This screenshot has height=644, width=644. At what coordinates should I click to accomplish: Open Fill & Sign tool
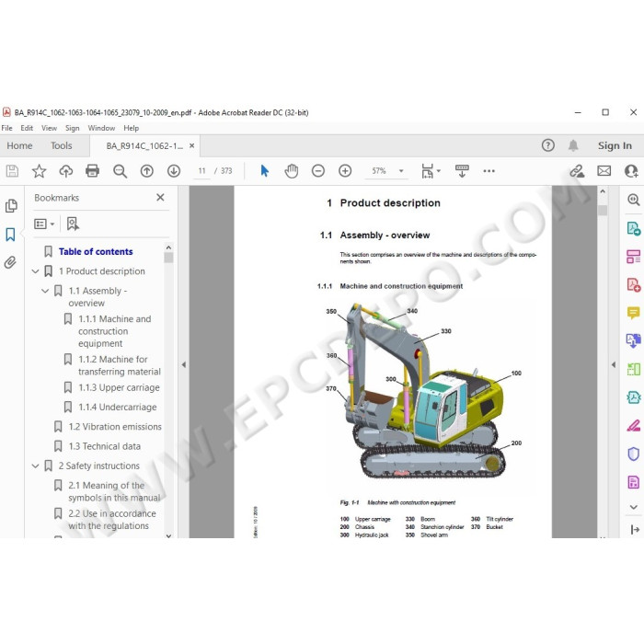(633, 426)
